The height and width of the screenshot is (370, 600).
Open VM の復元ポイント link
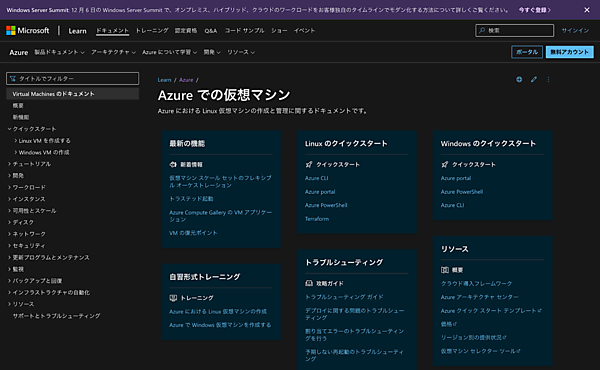tap(193, 233)
